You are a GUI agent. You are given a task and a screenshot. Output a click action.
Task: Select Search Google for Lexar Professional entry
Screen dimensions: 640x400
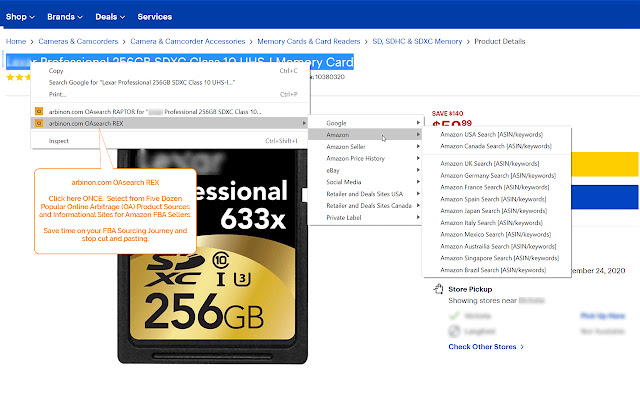pyautogui.click(x=170, y=82)
